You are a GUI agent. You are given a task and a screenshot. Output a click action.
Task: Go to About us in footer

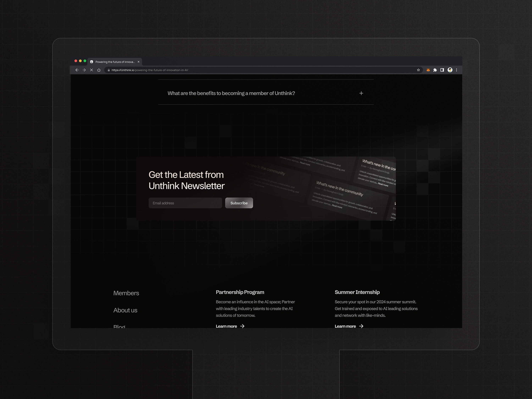(125, 310)
